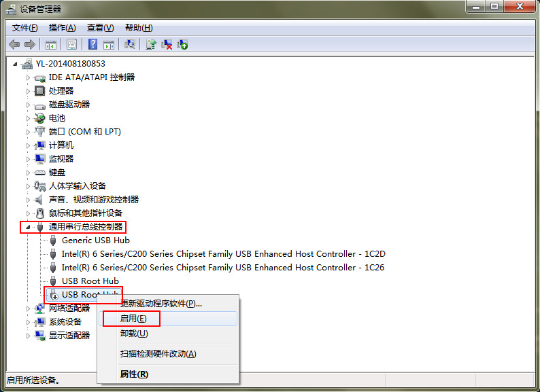Select the YL-201408180853 computer name
Viewport: 540px width, 392px height.
click(70, 64)
